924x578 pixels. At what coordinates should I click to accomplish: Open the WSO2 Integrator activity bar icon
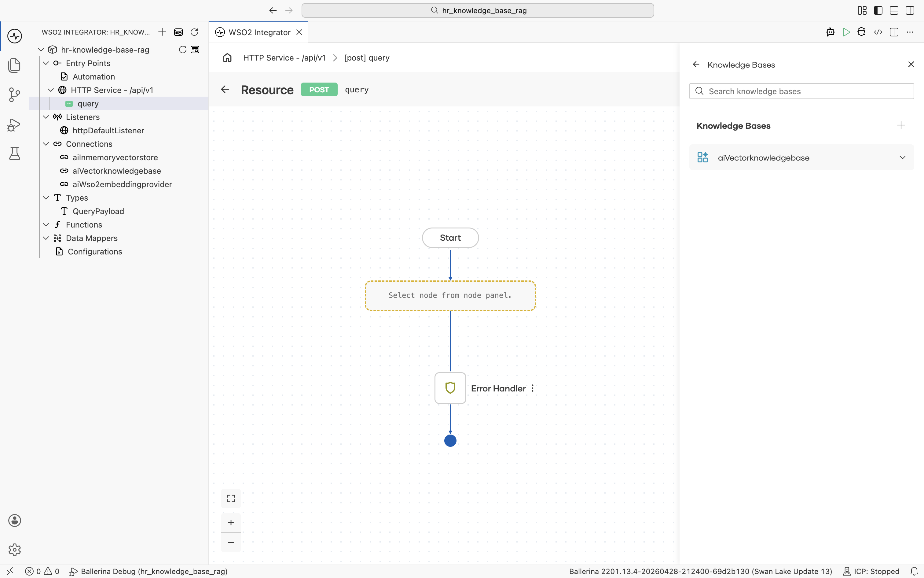pos(14,36)
